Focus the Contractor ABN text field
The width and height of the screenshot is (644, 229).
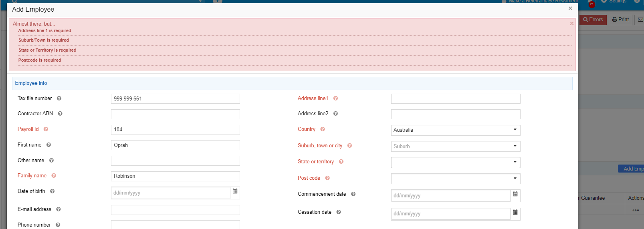[175, 114]
